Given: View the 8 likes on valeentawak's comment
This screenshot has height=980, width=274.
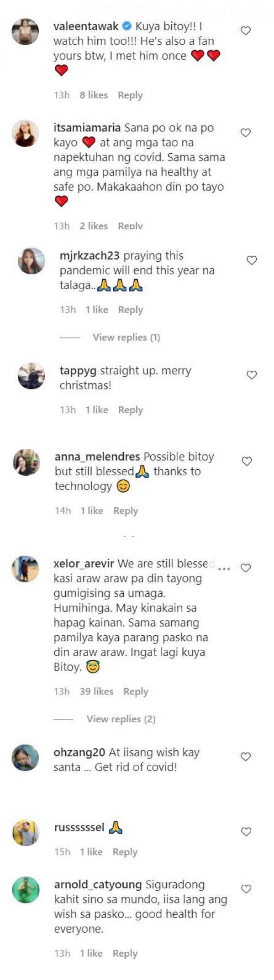Looking at the screenshot, I should 94,95.
